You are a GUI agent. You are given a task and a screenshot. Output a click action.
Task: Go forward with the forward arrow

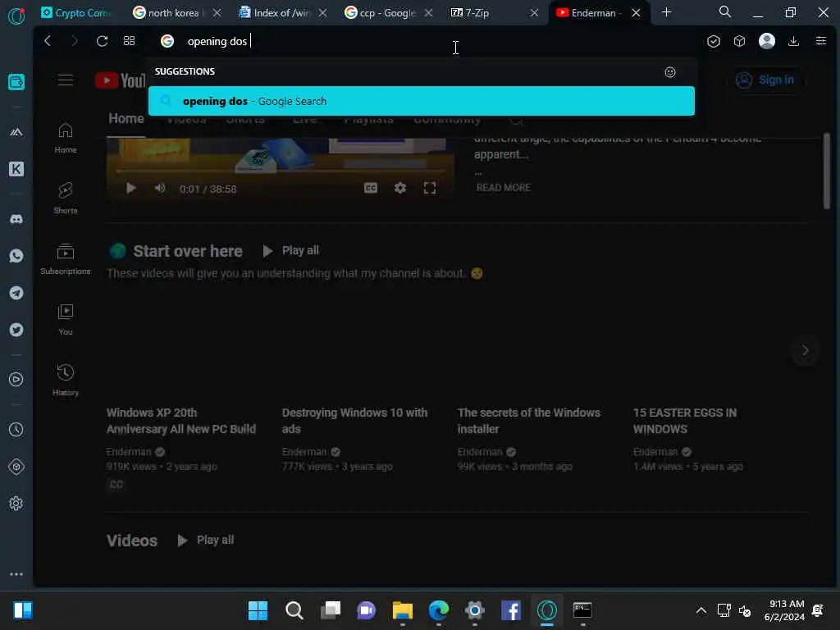pos(75,41)
